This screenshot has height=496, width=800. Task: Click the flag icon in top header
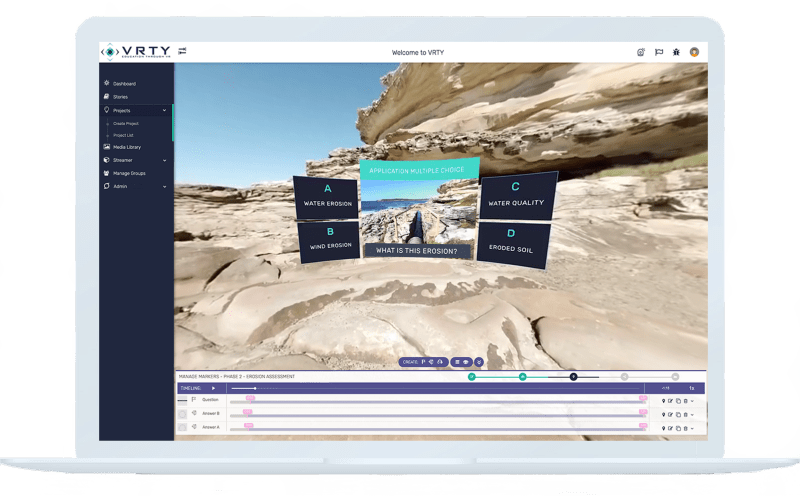point(659,52)
